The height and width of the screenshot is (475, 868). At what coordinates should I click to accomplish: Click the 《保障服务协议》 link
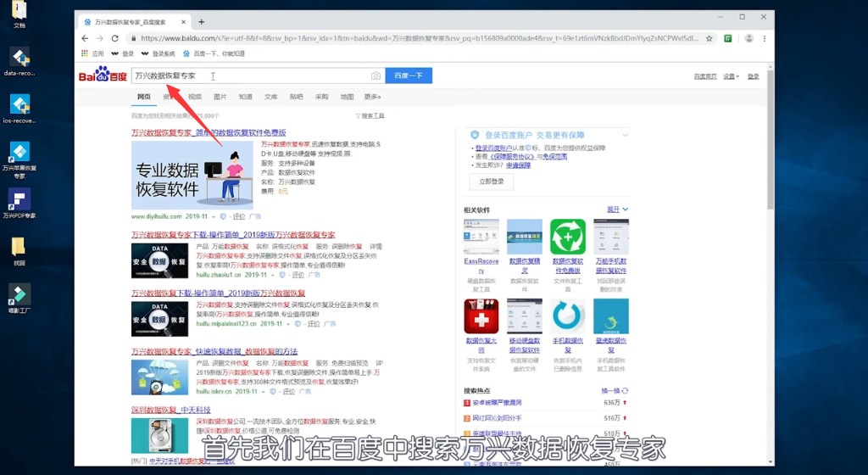[512, 157]
